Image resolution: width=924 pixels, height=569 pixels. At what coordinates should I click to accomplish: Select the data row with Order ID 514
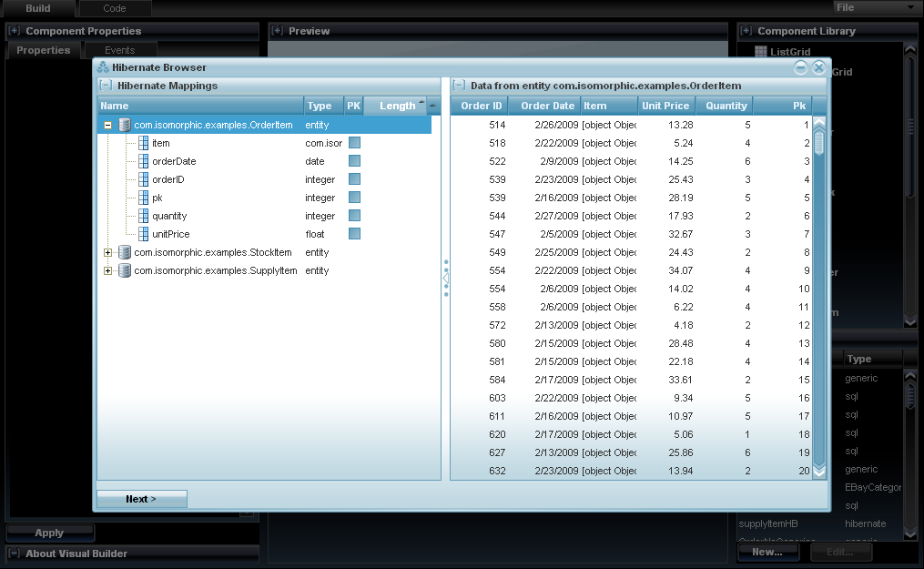[x=632, y=125]
